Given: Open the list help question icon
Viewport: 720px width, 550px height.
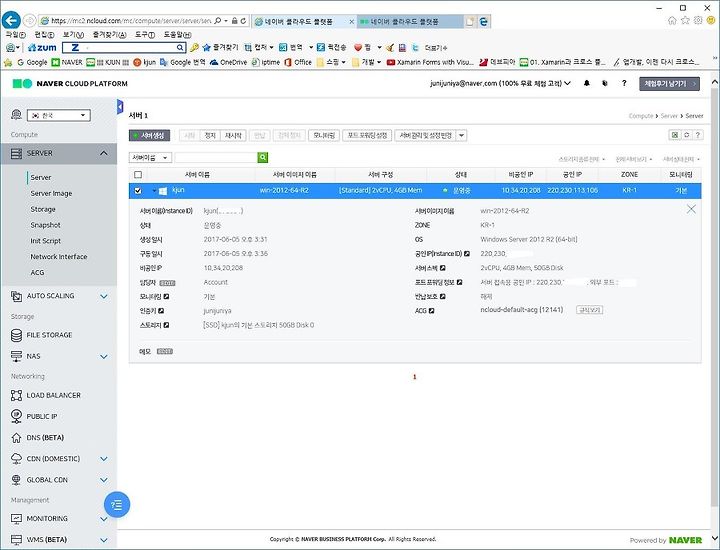Looking at the screenshot, I should [x=698, y=135].
